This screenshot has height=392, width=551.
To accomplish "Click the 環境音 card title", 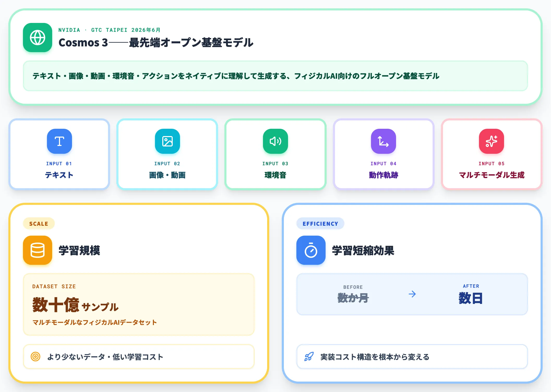I will (275, 175).
